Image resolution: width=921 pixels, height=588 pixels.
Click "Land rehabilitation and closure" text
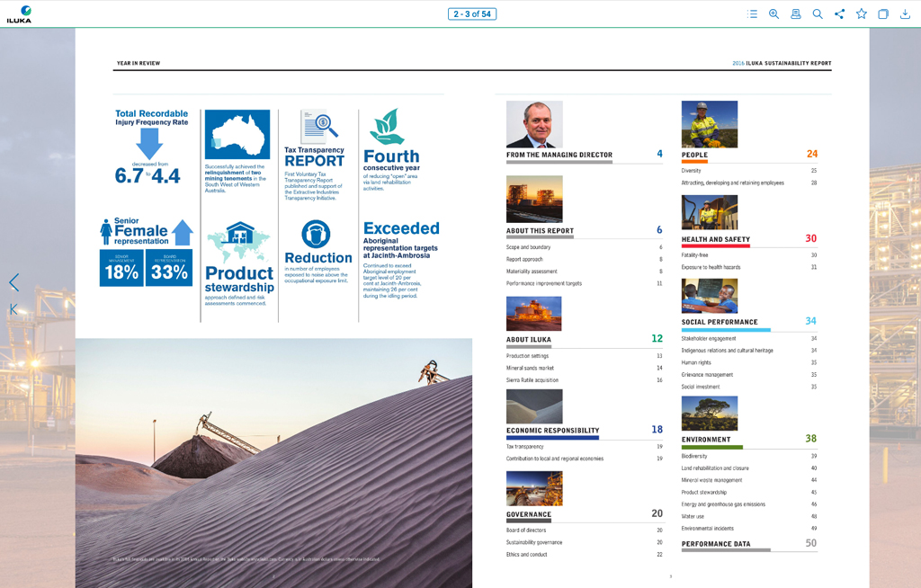click(715, 468)
